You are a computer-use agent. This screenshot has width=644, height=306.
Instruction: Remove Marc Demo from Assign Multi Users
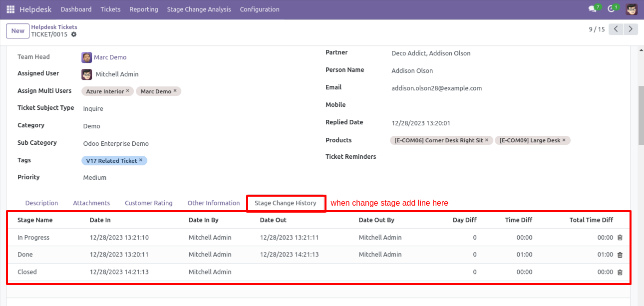(x=175, y=91)
